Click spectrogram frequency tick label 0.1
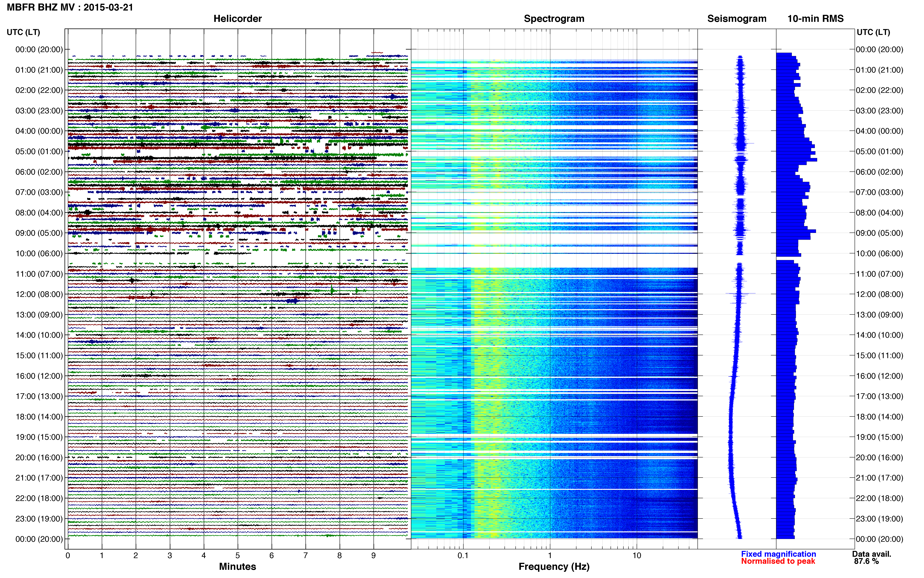This screenshot has width=924, height=578. coord(463,555)
